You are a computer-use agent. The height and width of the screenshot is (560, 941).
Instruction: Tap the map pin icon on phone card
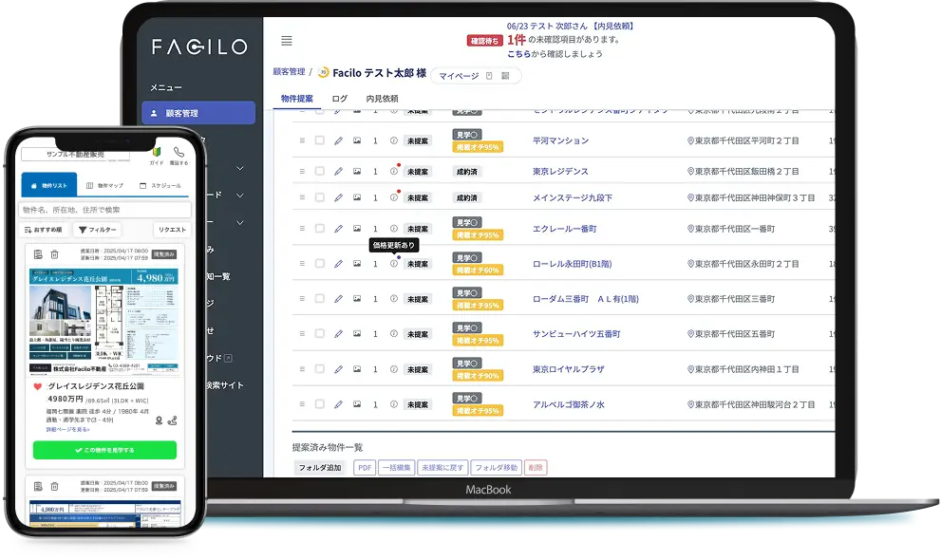point(159,420)
